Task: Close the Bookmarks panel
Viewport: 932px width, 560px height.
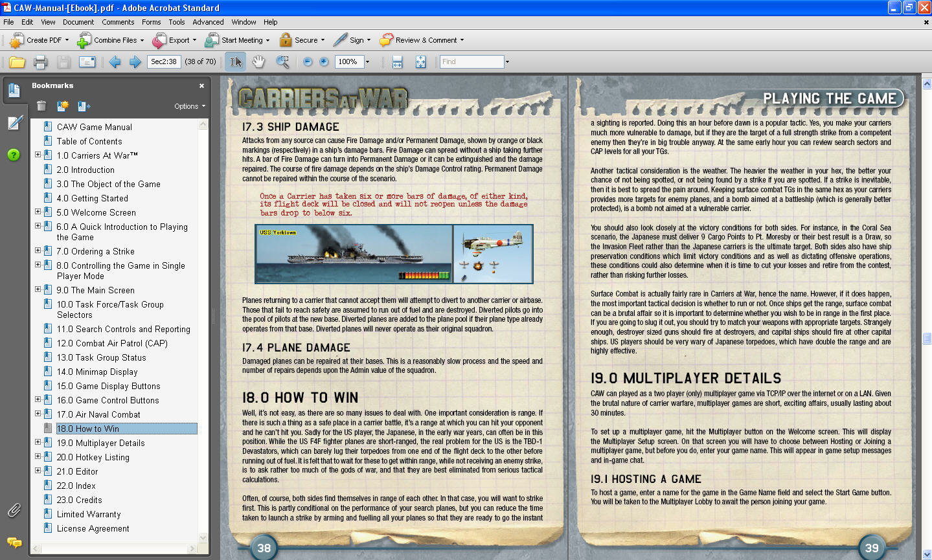Action: tap(201, 85)
